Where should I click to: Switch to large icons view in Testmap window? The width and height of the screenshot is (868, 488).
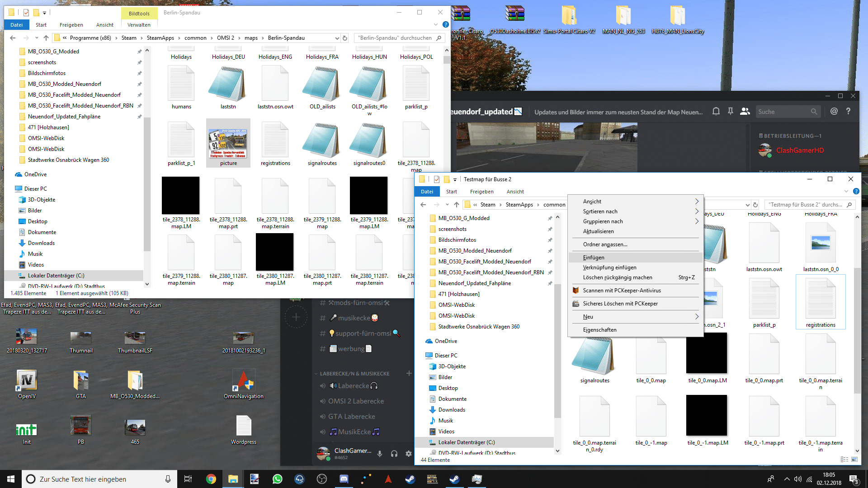tap(854, 460)
